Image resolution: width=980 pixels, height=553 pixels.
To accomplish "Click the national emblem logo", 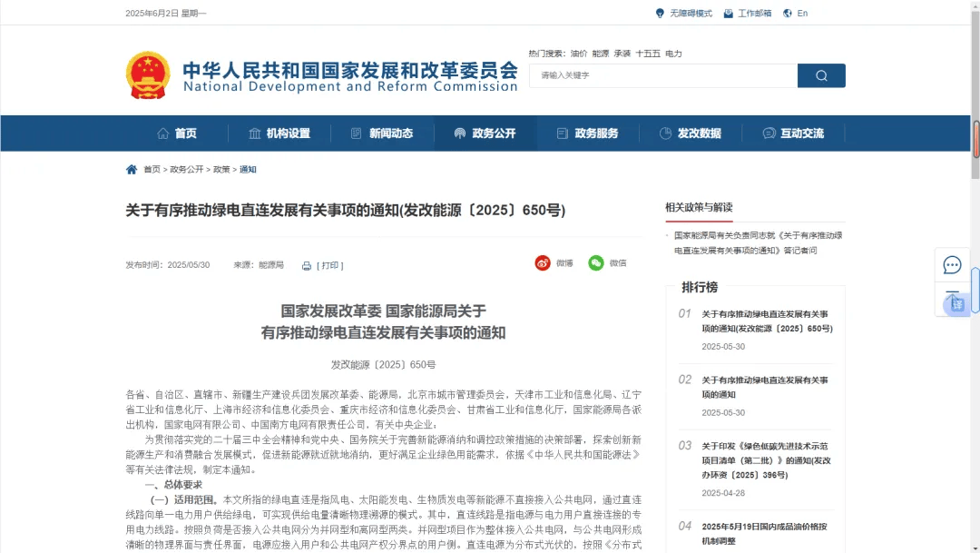I will (148, 75).
